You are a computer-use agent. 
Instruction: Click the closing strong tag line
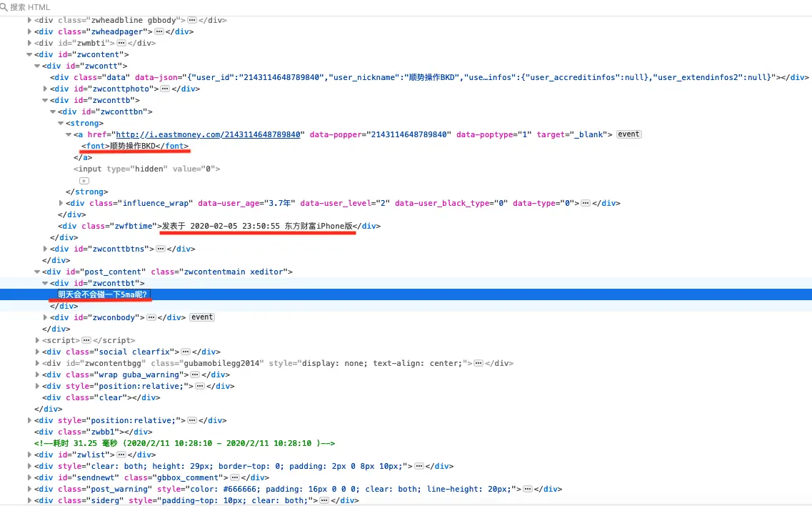tap(87, 192)
